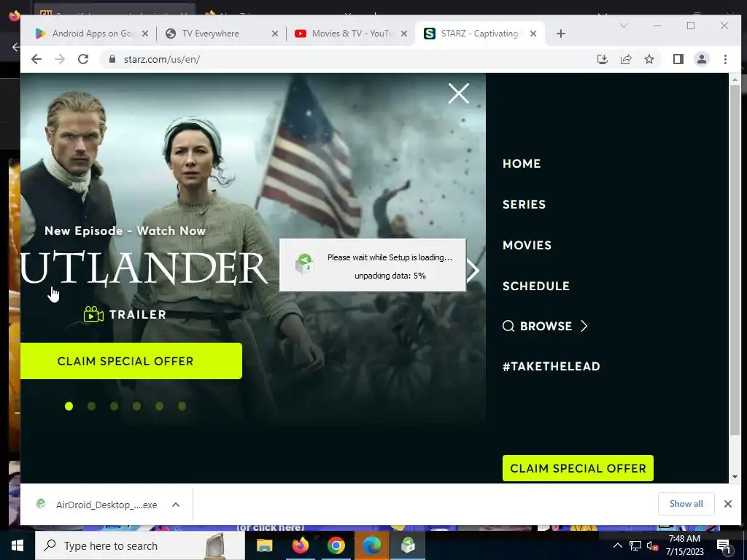Open the Windows Start menu
The height and width of the screenshot is (560, 747).
pos(18,545)
